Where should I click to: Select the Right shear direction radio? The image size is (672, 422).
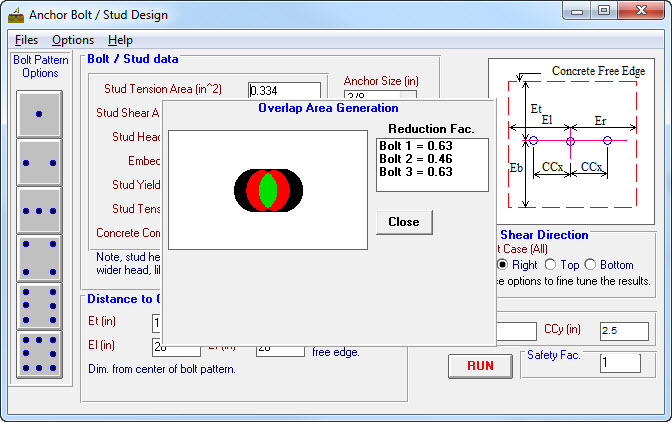[502, 265]
